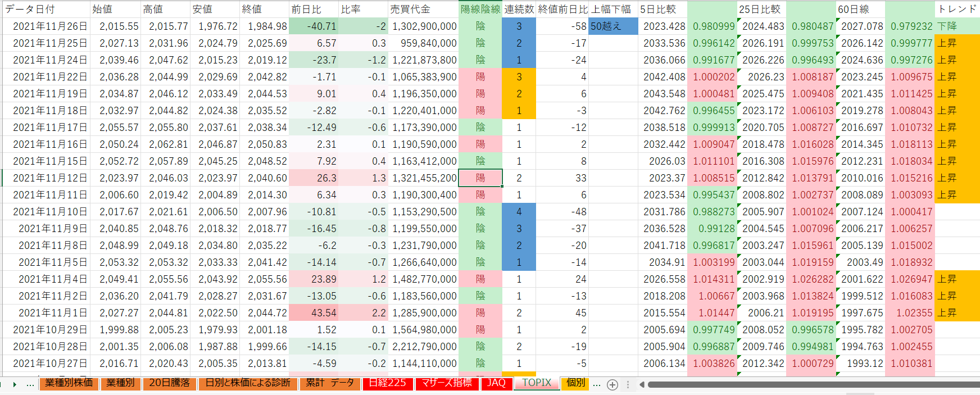
Task: Click the horizontal scrollbar left arrow
Action: coord(642,385)
